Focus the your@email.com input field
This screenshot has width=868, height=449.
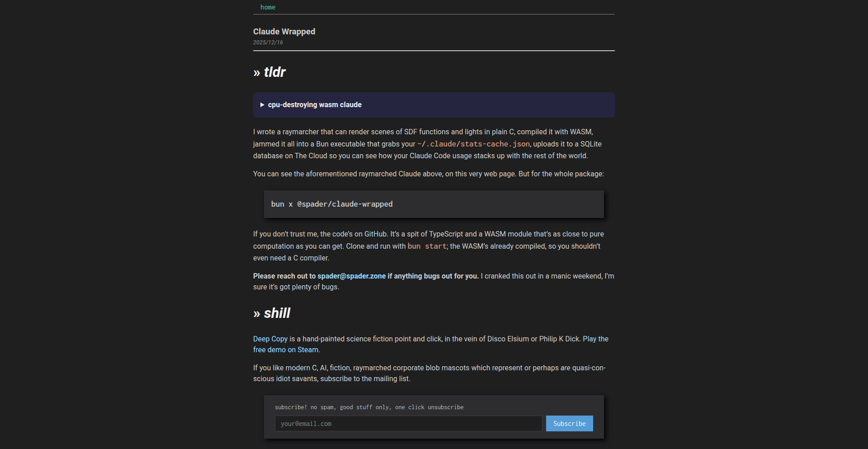(x=408, y=424)
